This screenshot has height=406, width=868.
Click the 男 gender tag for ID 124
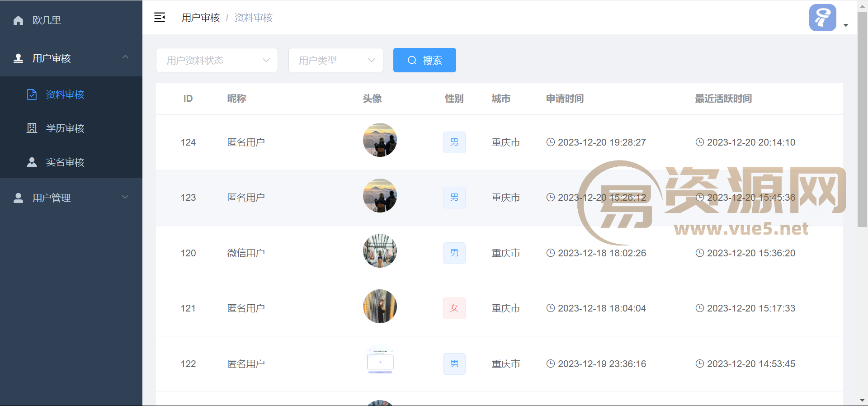[x=454, y=142]
